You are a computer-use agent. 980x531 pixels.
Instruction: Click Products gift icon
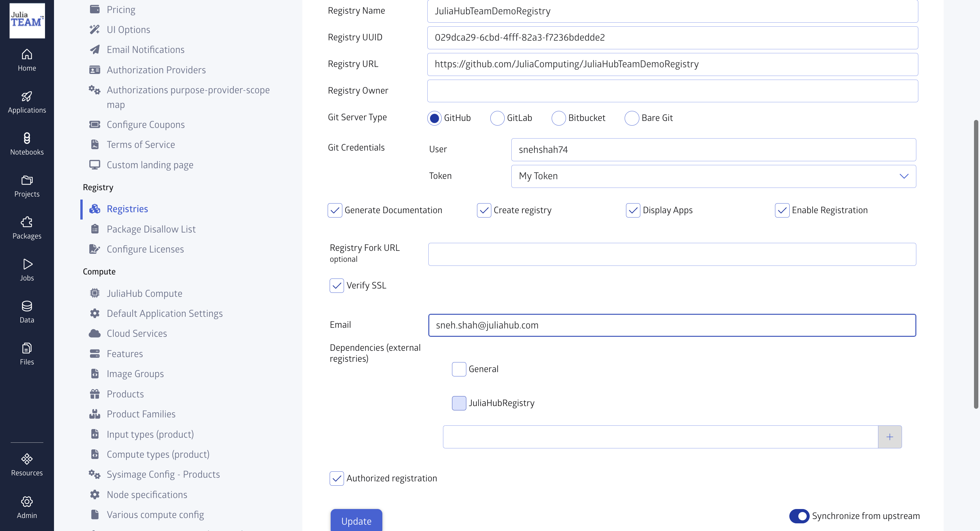coord(94,394)
